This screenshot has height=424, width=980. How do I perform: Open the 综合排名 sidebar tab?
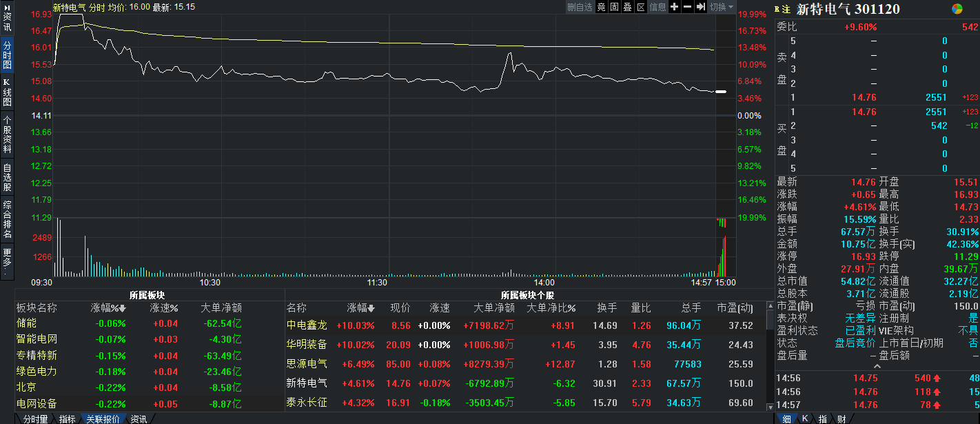pyautogui.click(x=7, y=219)
